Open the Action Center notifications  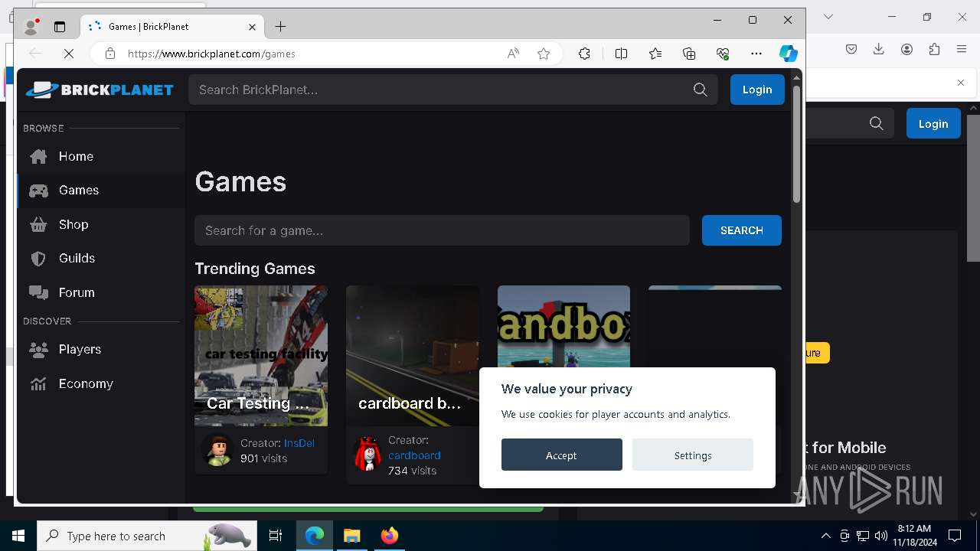(x=955, y=536)
